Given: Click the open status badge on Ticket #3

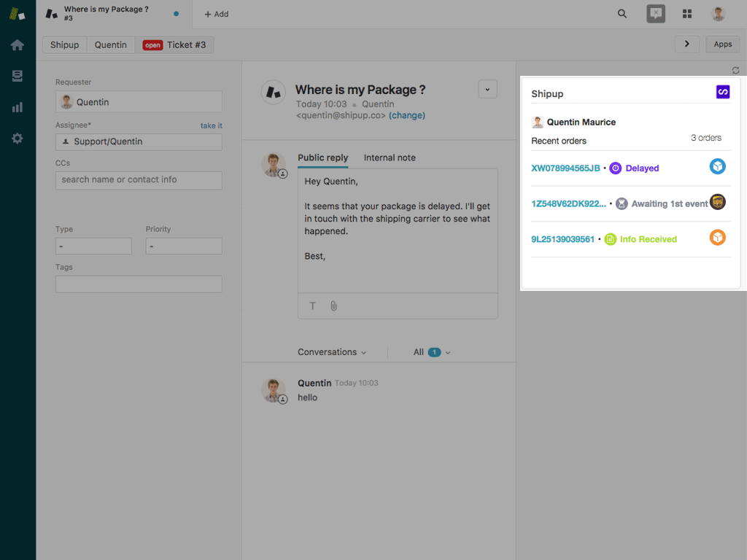Looking at the screenshot, I should (x=152, y=44).
